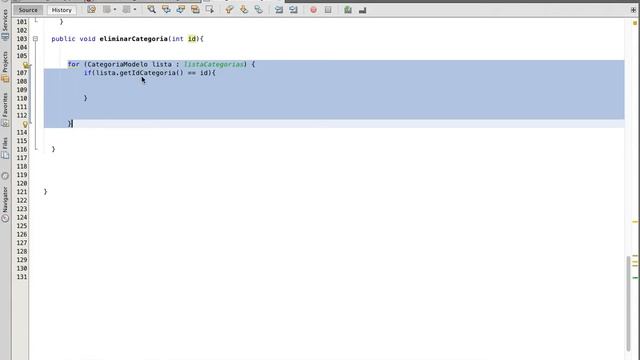Click line number 107 in the gutter
Viewport: 640px width, 360px height.
click(22, 73)
